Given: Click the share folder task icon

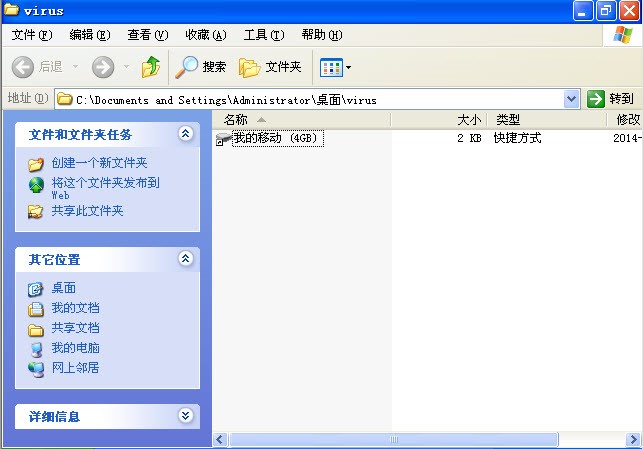Looking at the screenshot, I should (35, 211).
